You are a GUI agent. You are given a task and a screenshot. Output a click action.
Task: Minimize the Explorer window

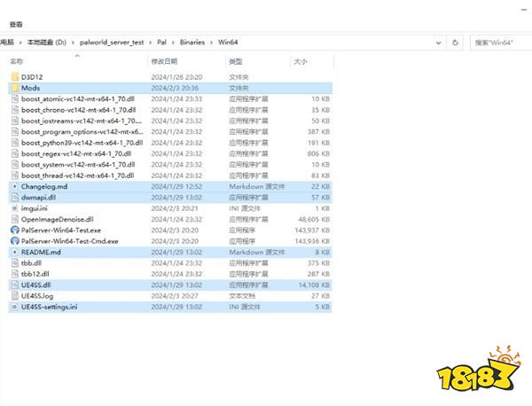tap(523, 10)
